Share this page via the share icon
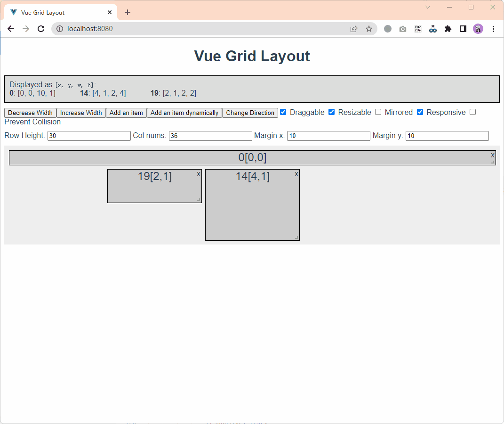The image size is (504, 424). 354,29
